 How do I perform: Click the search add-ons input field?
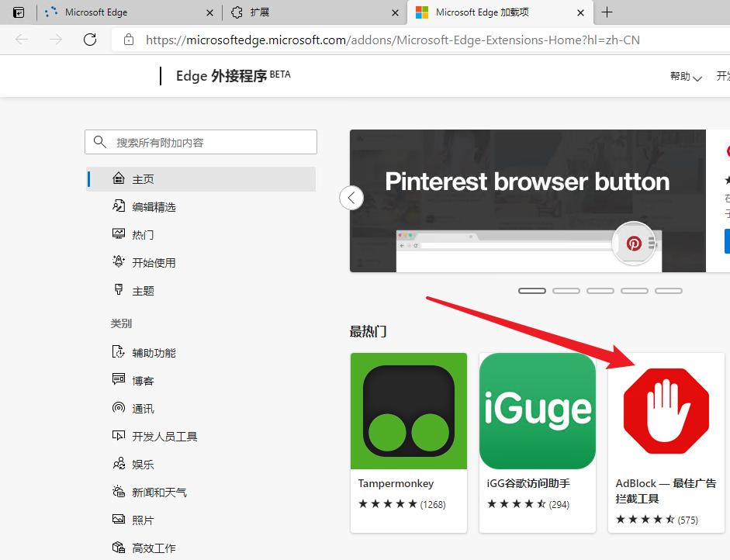coord(211,142)
